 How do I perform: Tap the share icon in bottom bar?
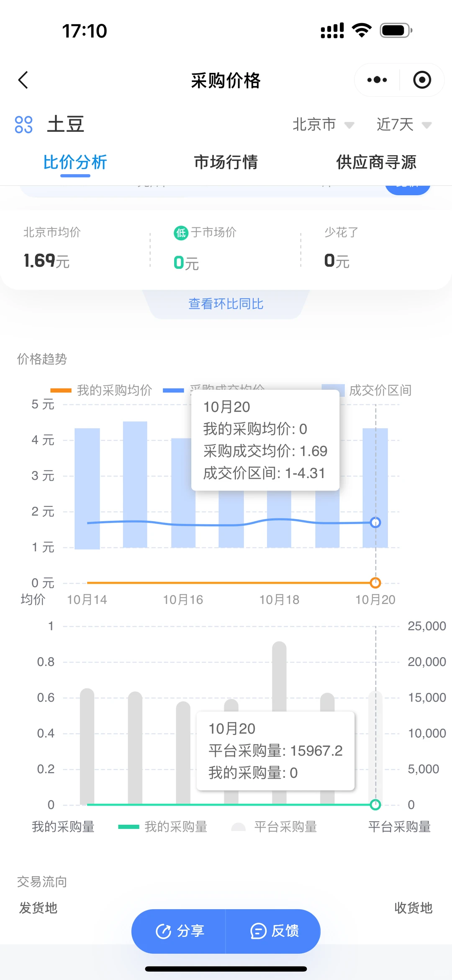coord(163,931)
